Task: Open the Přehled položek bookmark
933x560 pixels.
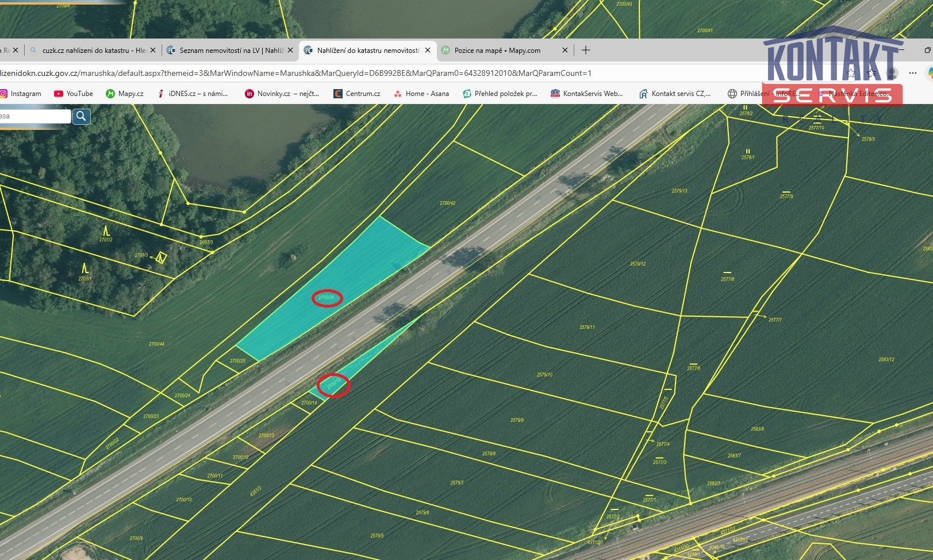Action: coord(500,94)
